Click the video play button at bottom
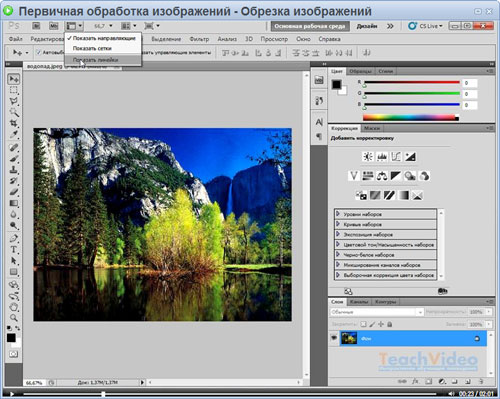Screen dimensions: 500x399 [12, 394]
